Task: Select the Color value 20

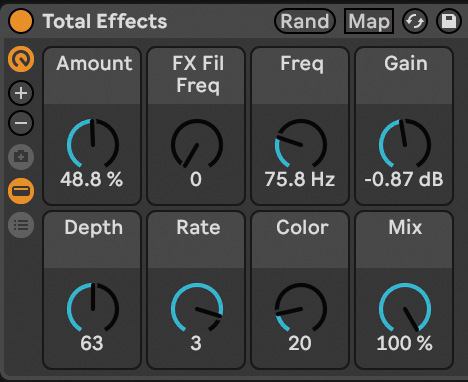Action: tap(300, 343)
